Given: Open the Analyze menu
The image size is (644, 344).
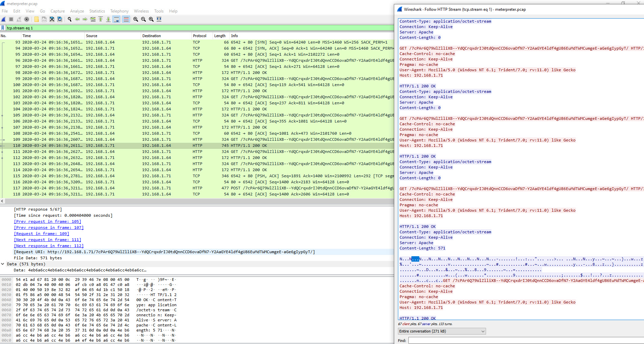Looking at the screenshot, I should (x=77, y=11).
